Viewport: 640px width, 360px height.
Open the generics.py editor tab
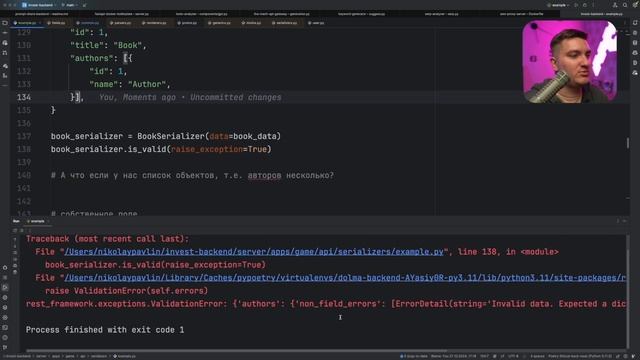pos(220,23)
